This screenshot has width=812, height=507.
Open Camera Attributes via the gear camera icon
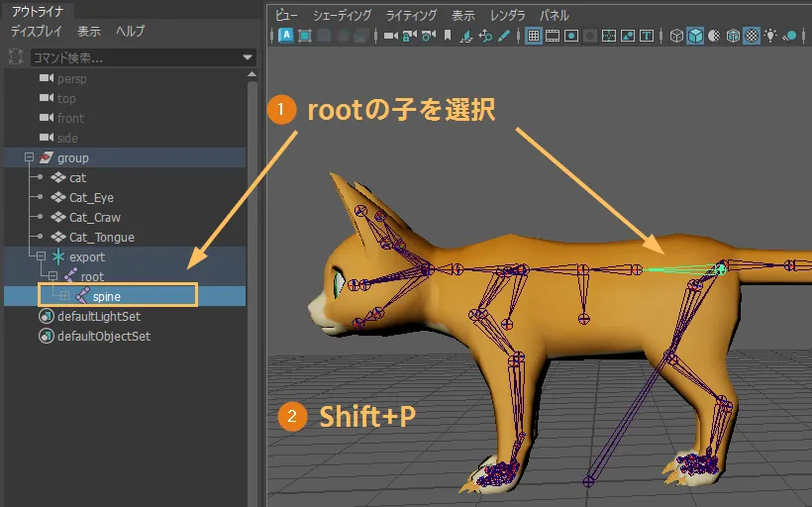tap(428, 36)
